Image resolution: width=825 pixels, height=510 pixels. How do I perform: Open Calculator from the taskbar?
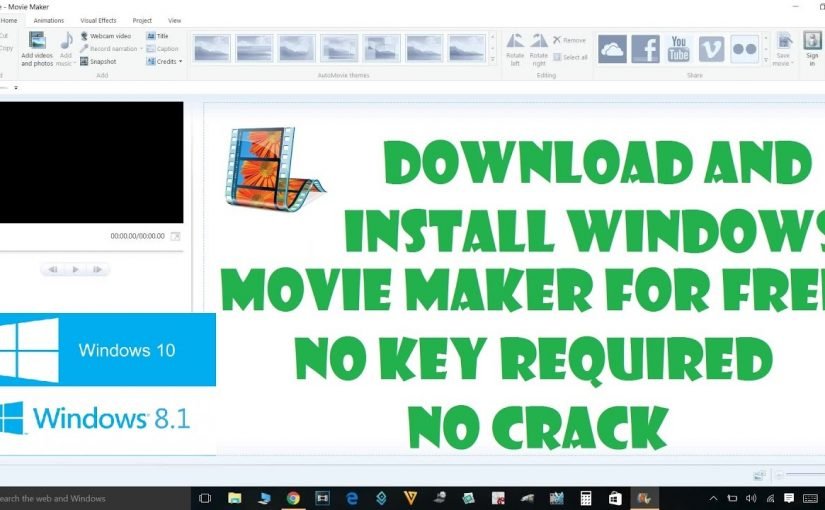(586, 498)
